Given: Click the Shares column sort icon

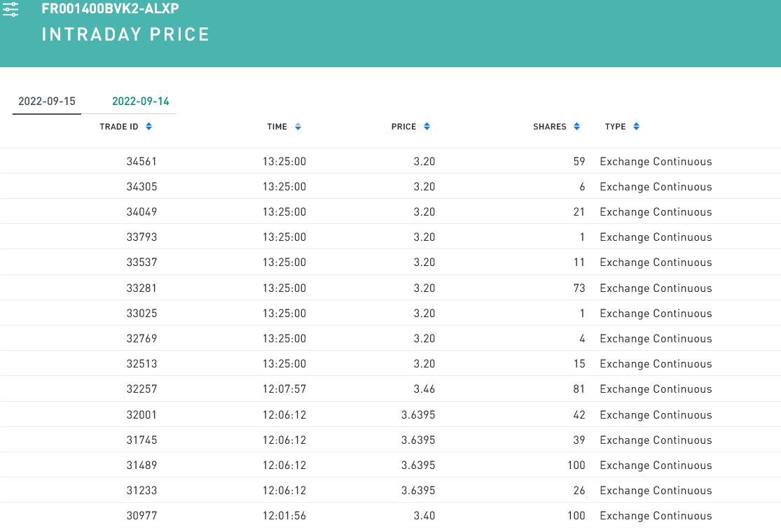Looking at the screenshot, I should (x=576, y=127).
